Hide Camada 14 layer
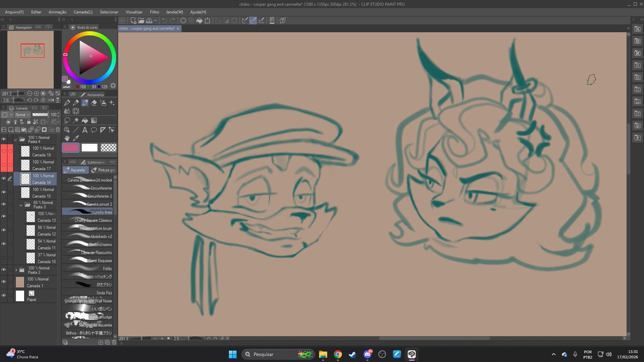 [x=4, y=179]
